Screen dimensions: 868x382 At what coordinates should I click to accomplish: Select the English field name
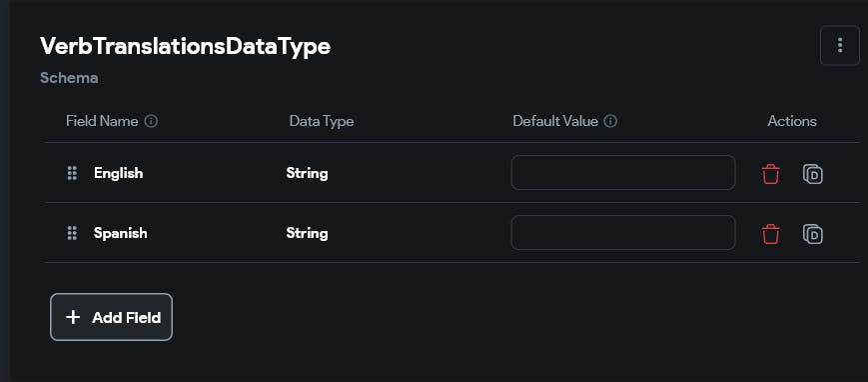119,173
